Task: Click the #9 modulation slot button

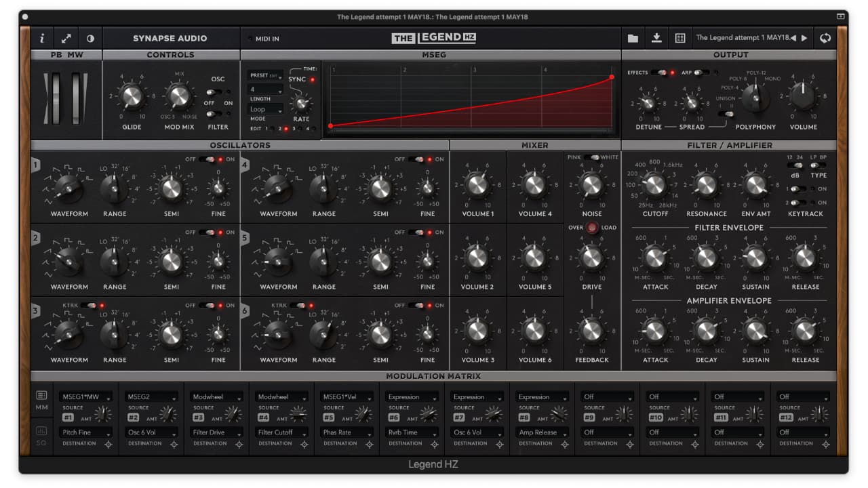Action: 589,418
